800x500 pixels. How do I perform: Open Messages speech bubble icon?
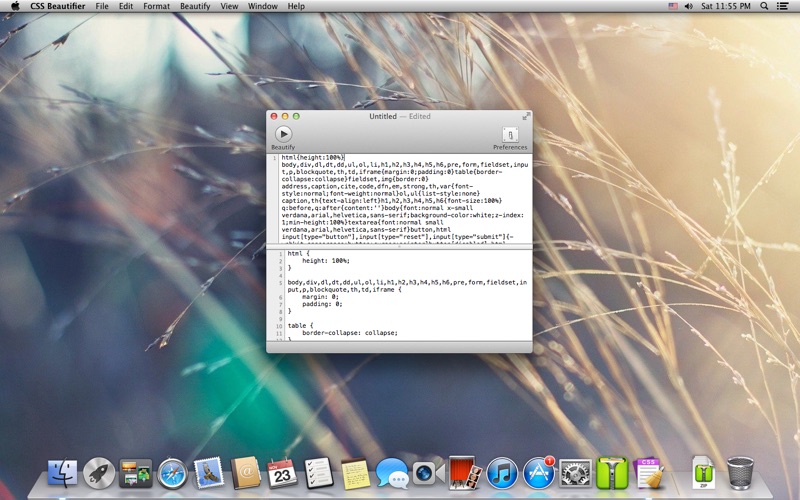click(x=392, y=473)
